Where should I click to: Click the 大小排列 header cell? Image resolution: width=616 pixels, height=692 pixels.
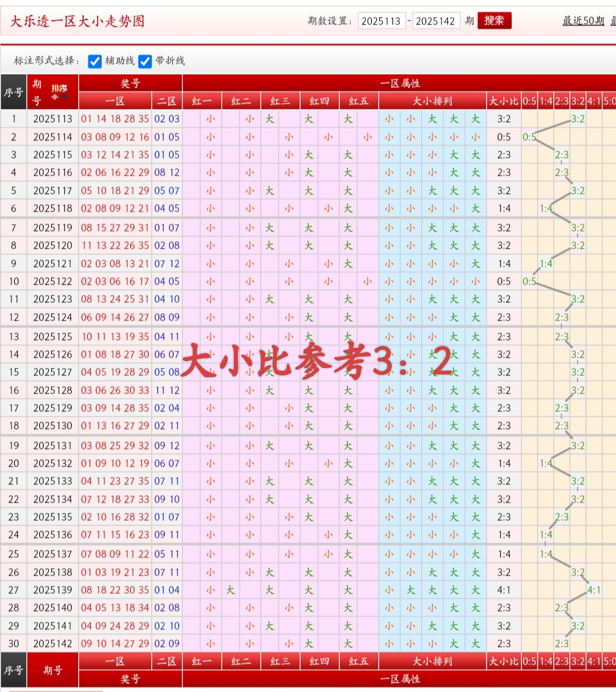[432, 101]
